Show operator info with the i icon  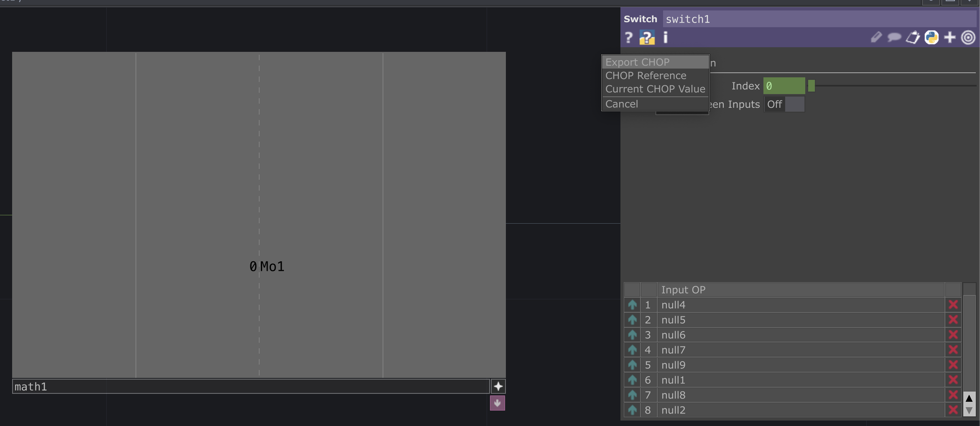[666, 38]
